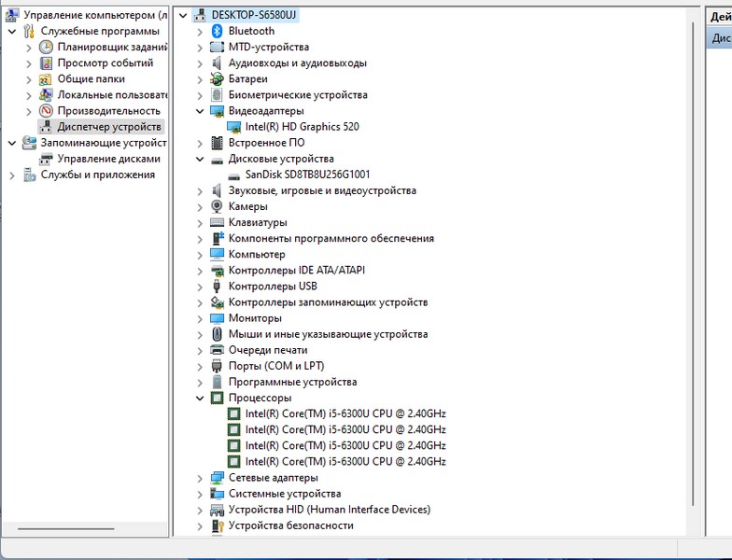The height and width of the screenshot is (560, 732).
Task: Click the Bluetooth icon in device tree
Action: tap(217, 31)
